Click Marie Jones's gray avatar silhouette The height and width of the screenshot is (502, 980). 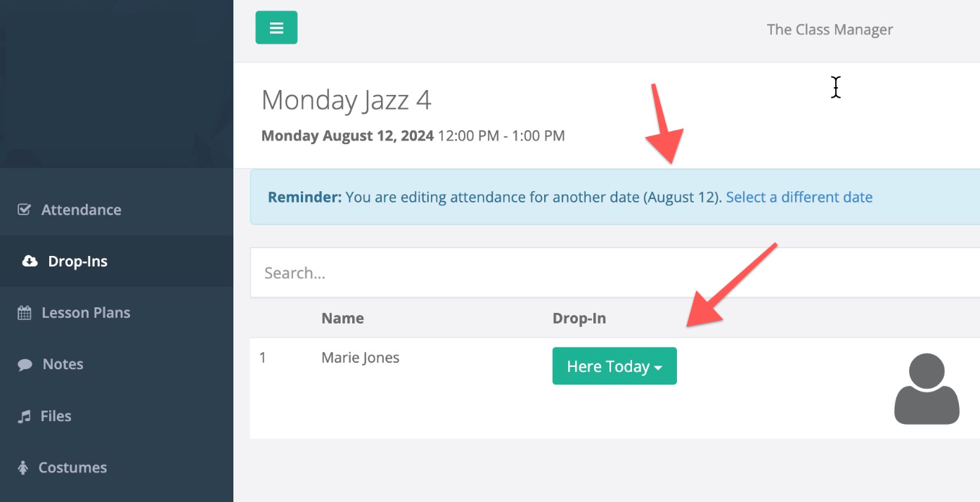click(927, 389)
